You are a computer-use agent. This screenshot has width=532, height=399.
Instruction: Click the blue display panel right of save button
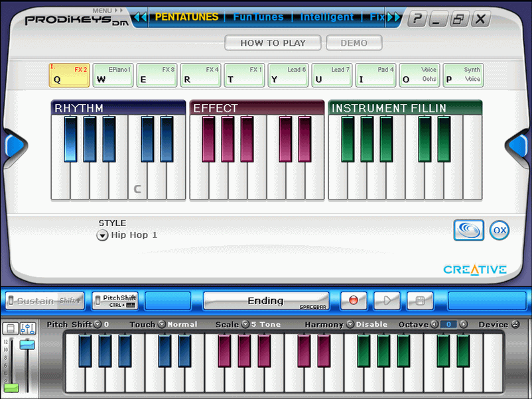point(487,301)
